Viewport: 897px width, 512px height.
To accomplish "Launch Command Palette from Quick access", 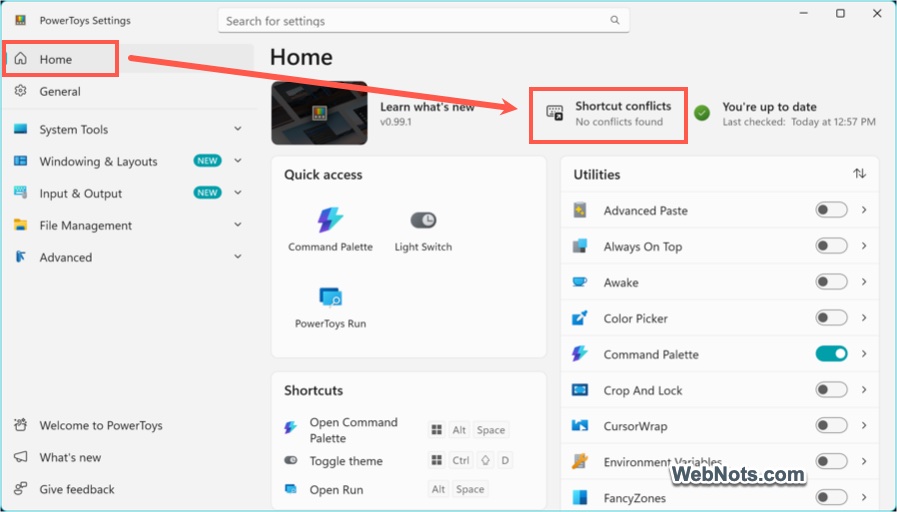I will click(x=330, y=229).
